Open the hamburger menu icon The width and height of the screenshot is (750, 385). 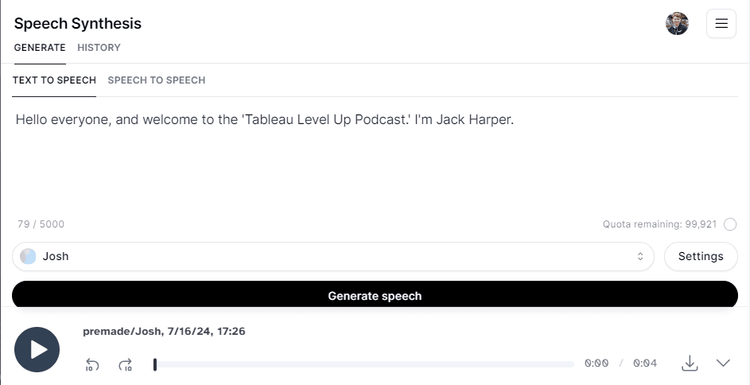[x=721, y=23]
